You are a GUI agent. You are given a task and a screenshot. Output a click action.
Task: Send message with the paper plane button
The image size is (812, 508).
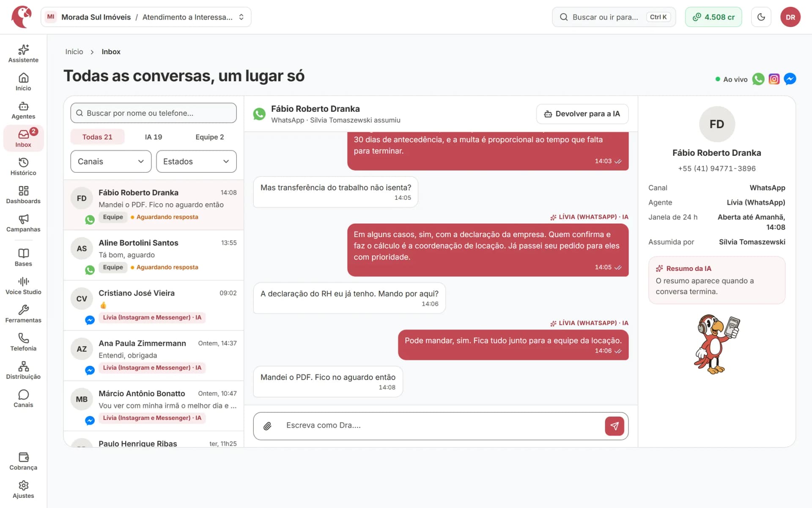(x=614, y=426)
